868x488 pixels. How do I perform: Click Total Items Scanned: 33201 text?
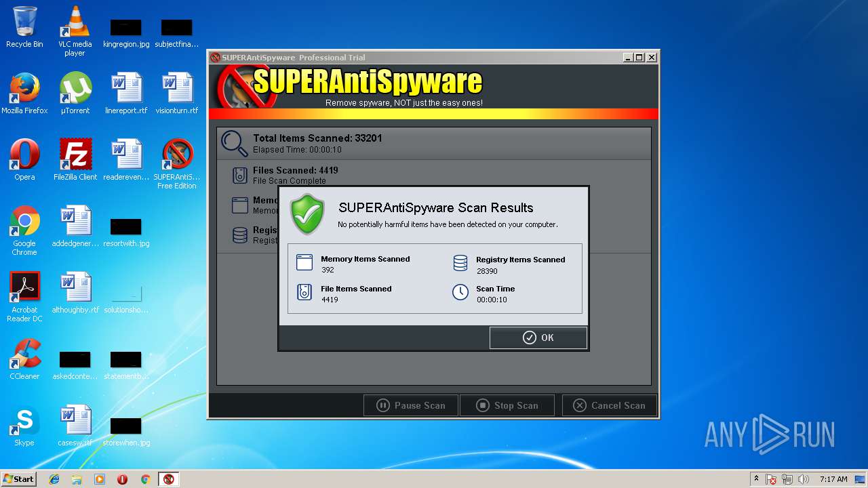pos(317,138)
